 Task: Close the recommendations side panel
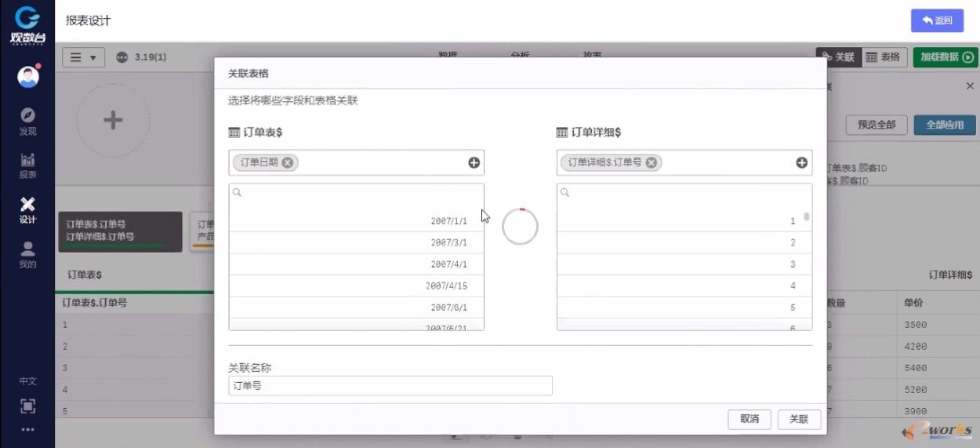(970, 86)
